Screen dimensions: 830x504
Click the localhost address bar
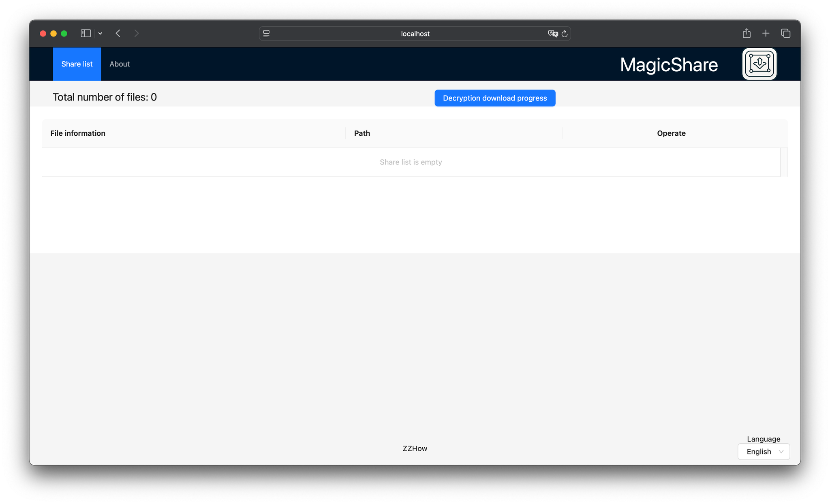(x=415, y=34)
